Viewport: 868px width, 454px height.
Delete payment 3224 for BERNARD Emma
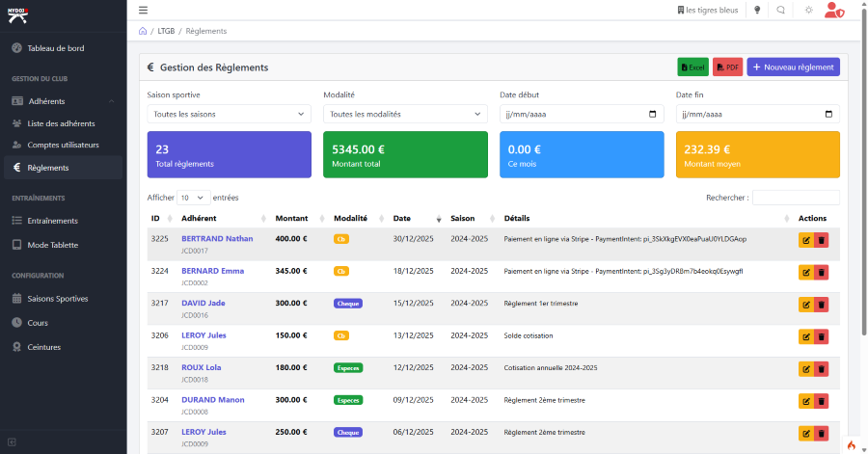821,273
